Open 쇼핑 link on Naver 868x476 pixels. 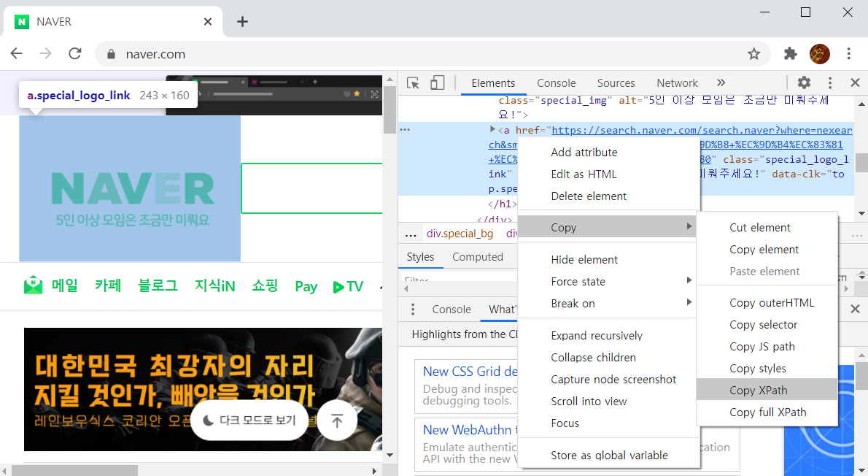[x=265, y=285]
